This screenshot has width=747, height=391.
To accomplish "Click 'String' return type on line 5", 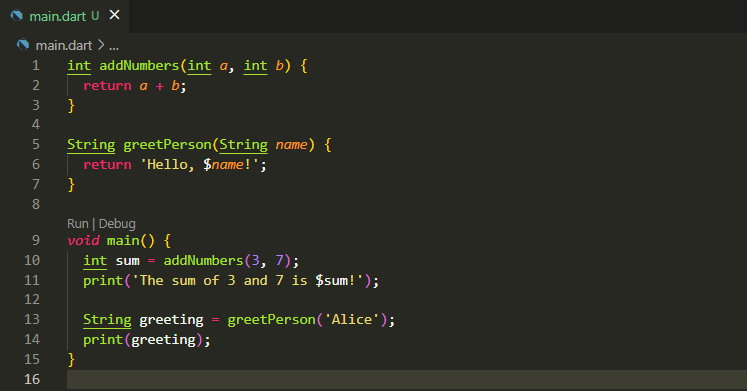I will pos(91,144).
